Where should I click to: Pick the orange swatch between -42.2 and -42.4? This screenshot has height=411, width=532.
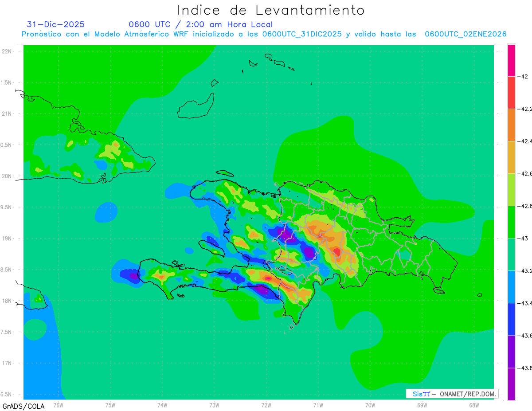click(511, 125)
